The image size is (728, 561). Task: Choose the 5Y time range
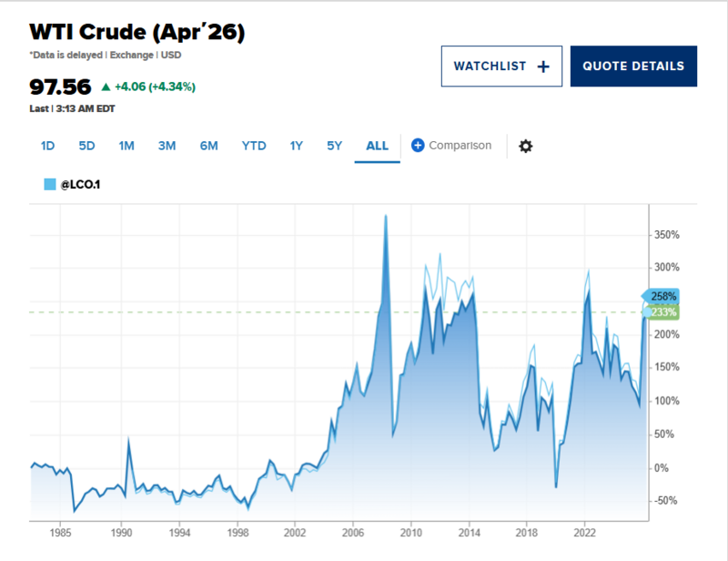(334, 146)
